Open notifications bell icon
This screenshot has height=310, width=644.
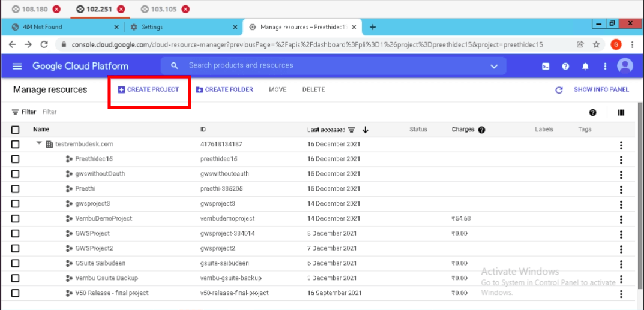pos(585,66)
